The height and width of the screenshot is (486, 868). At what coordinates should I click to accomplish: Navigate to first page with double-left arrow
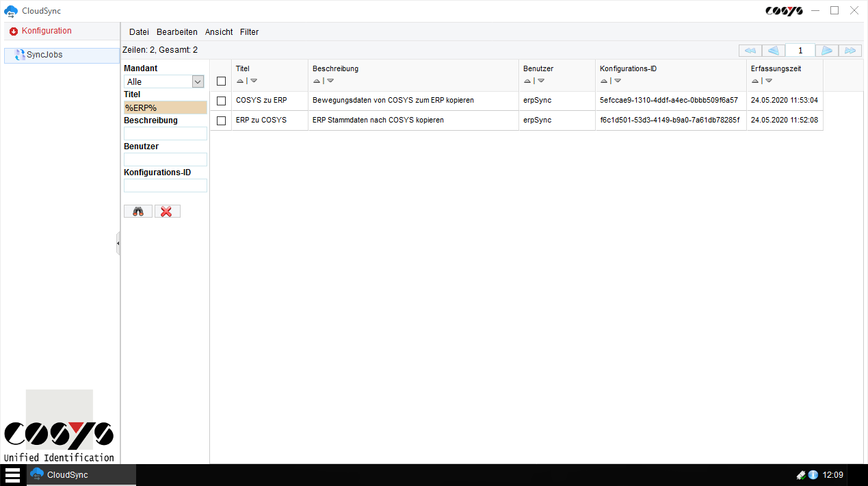click(749, 50)
